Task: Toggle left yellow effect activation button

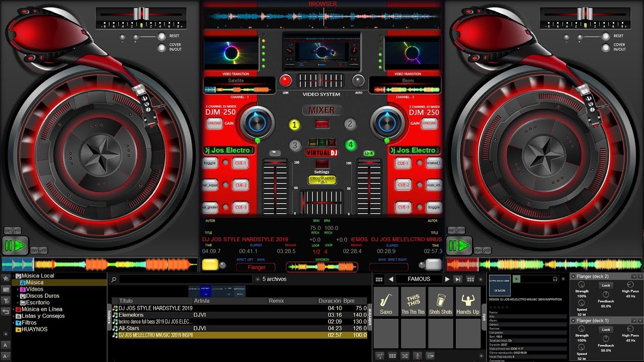Action: [210, 264]
